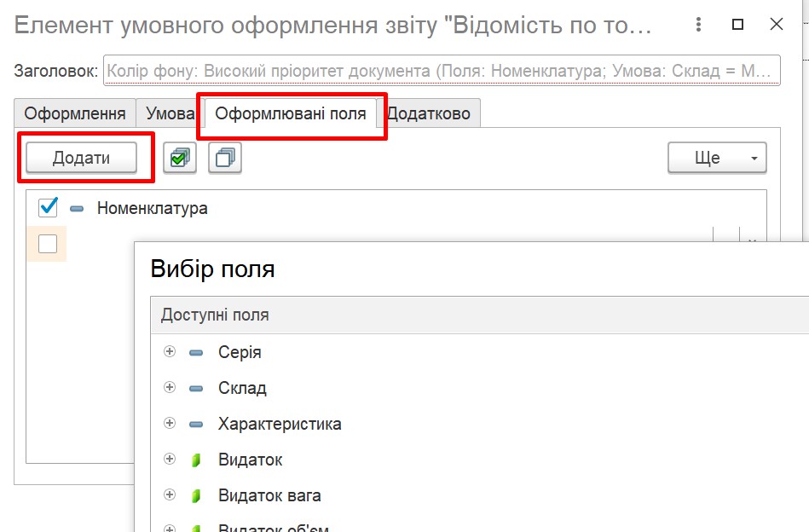This screenshot has height=532, width=809.
Task: Click the Характеристика field icon
Action: tap(196, 425)
